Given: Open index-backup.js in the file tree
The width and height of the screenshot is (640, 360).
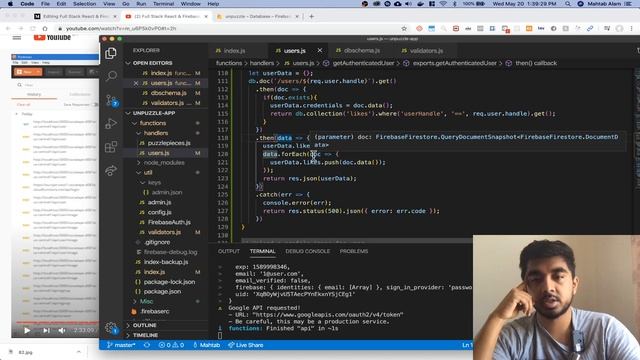Looking at the screenshot, I should 166,262.
